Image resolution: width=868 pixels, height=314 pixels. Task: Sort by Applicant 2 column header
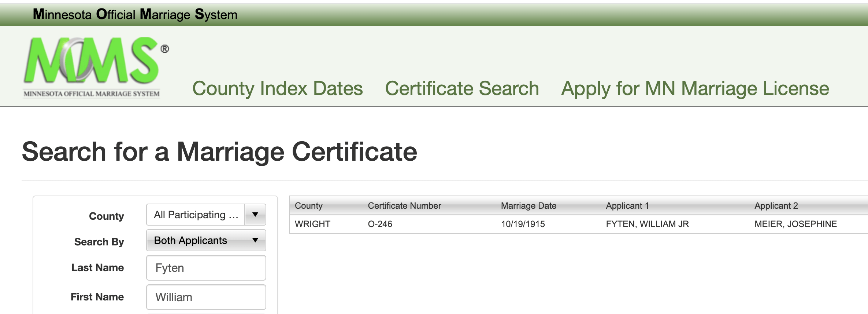(776, 206)
